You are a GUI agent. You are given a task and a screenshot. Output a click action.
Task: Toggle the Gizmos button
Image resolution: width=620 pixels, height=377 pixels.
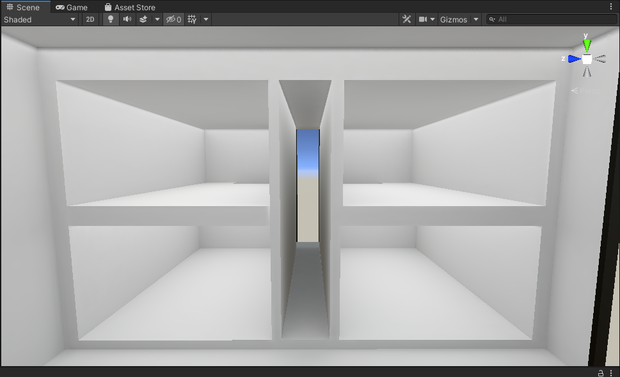click(x=454, y=19)
